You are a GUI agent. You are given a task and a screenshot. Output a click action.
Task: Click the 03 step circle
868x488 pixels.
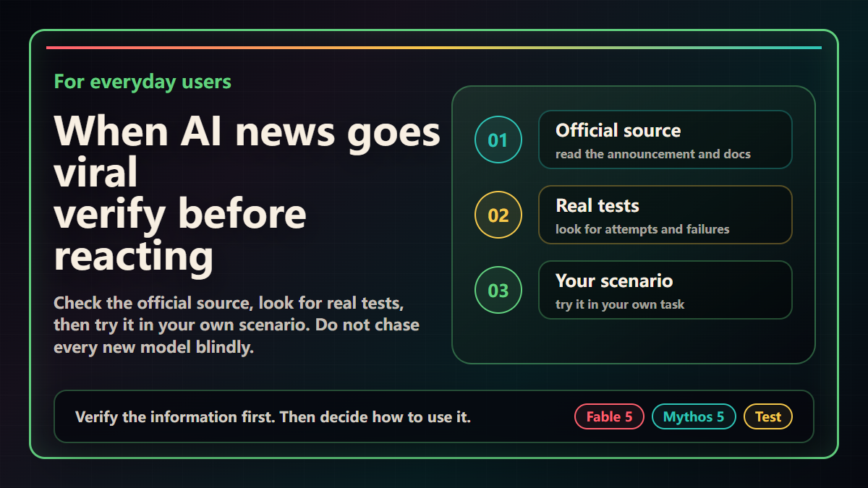[x=498, y=290]
